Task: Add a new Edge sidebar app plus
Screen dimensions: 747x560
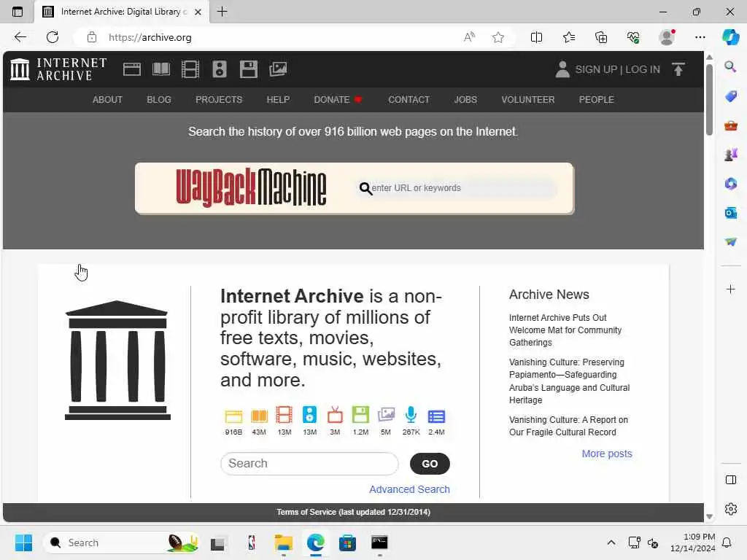Action: tap(730, 289)
